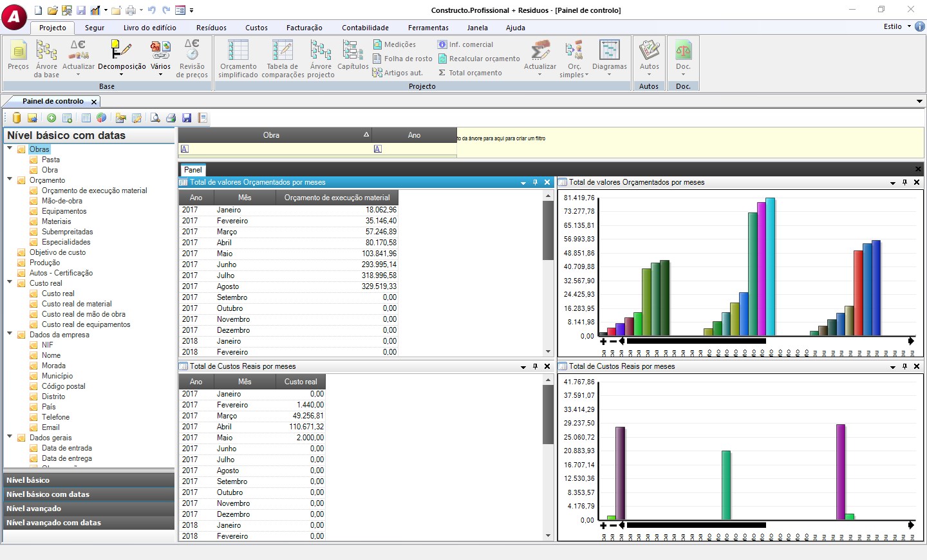Click the print preview magnifier icon

(155, 118)
